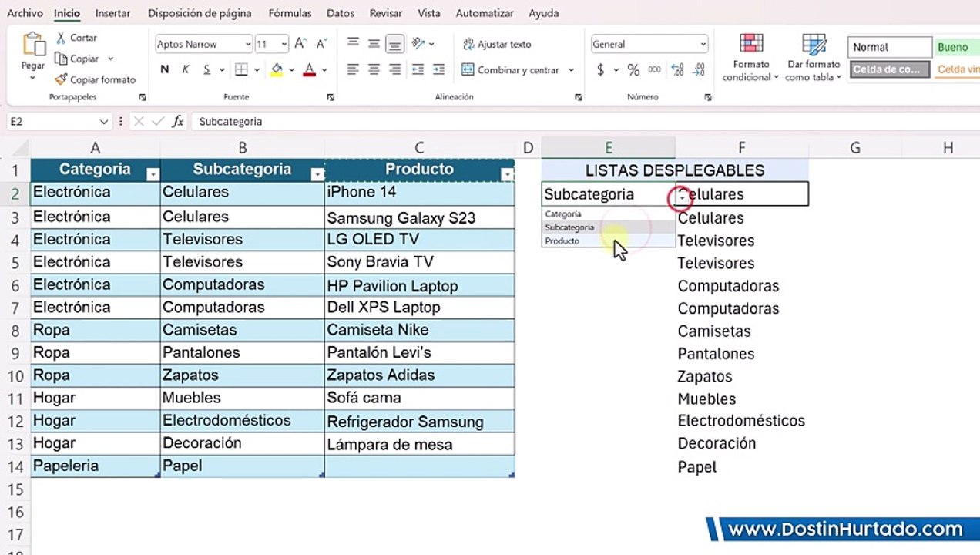Choose Producto from dropdown list

pos(608,241)
